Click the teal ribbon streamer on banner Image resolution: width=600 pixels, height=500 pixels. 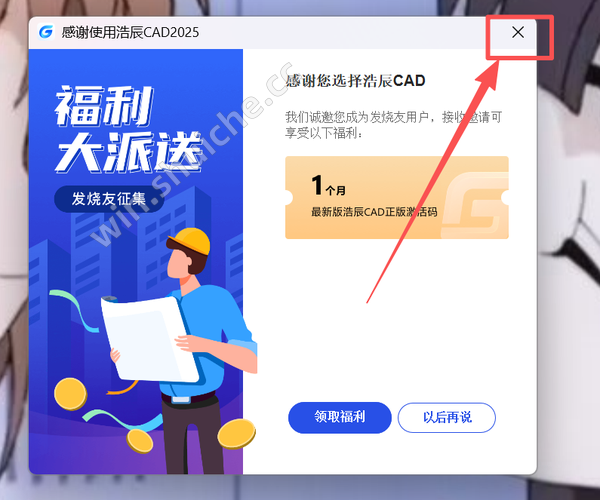pos(74,310)
